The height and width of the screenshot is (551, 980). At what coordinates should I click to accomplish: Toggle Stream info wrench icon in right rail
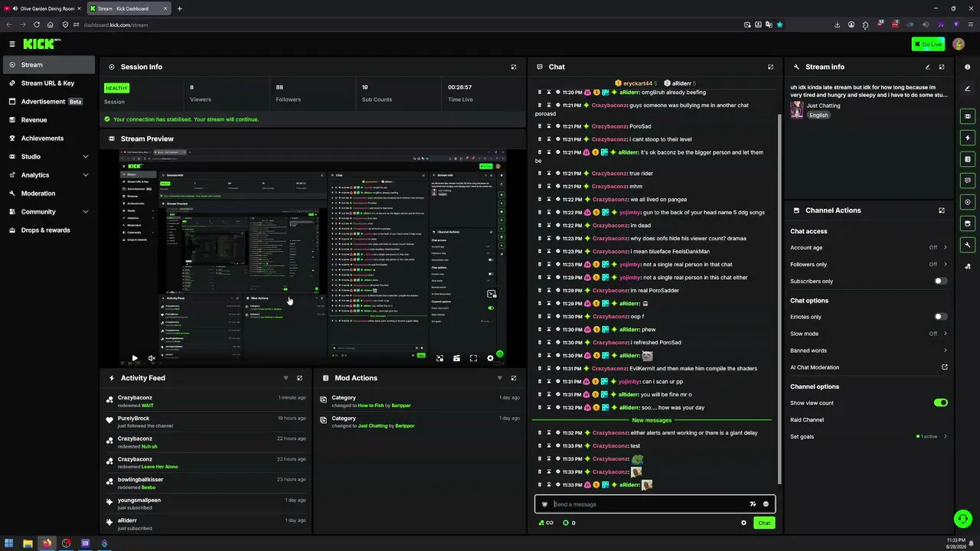click(968, 245)
